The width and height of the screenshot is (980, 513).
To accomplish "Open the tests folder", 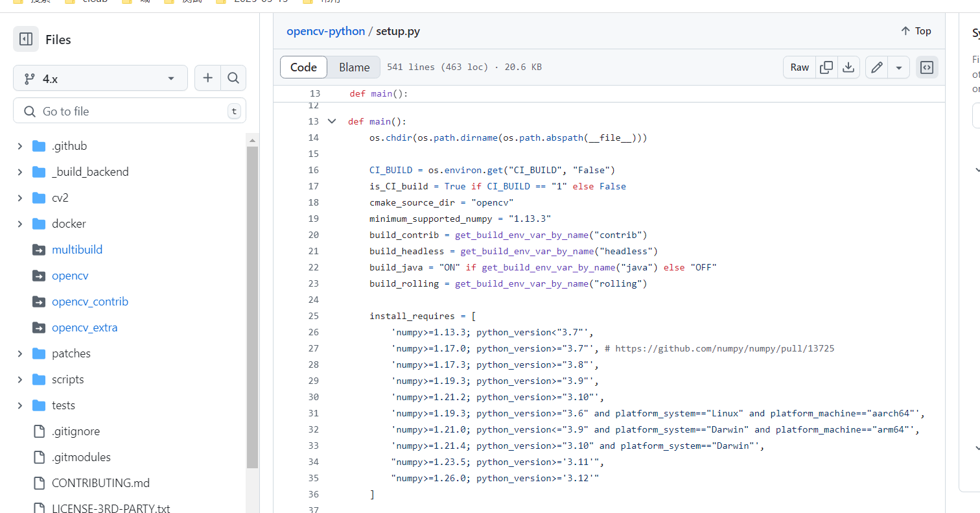I will [x=64, y=405].
